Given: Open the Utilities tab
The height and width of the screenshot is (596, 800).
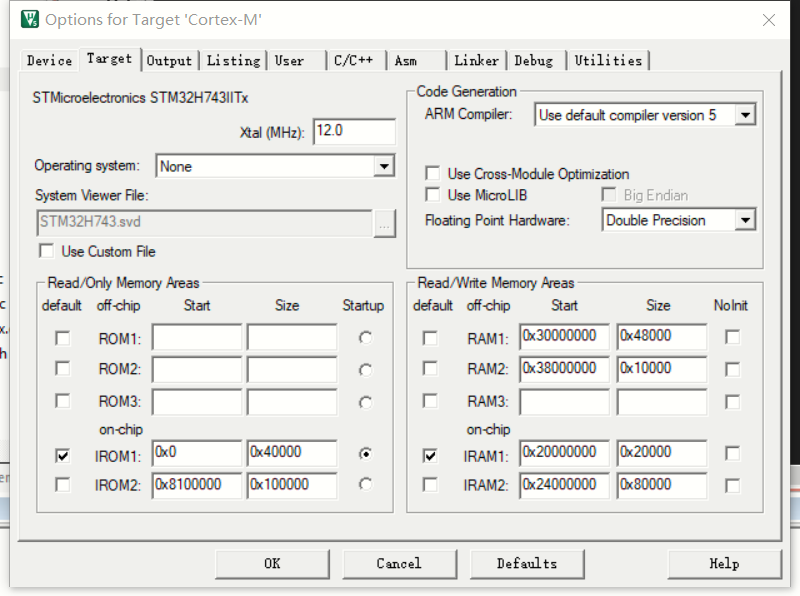Looking at the screenshot, I should [608, 61].
